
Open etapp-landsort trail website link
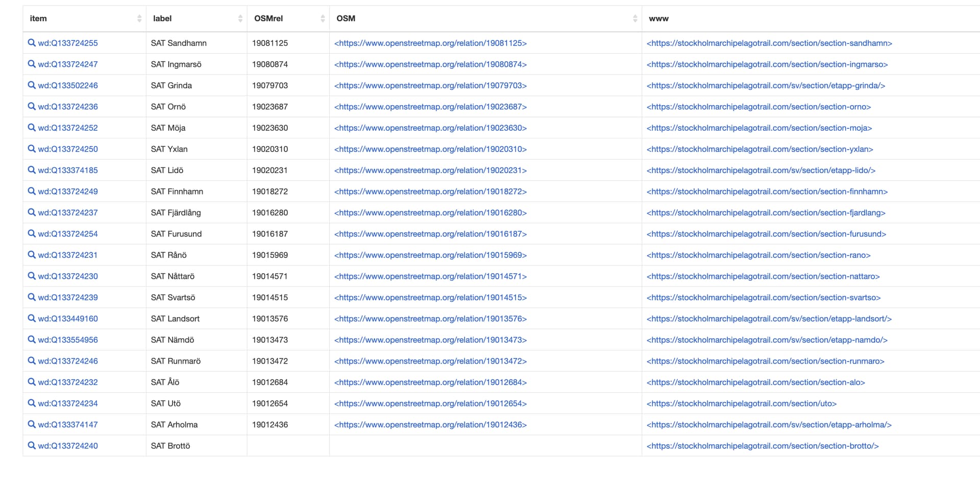769,319
